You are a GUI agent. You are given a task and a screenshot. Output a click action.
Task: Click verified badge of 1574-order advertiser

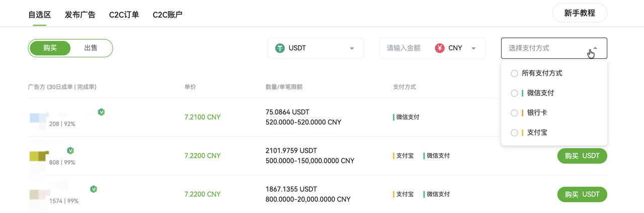coord(94,189)
